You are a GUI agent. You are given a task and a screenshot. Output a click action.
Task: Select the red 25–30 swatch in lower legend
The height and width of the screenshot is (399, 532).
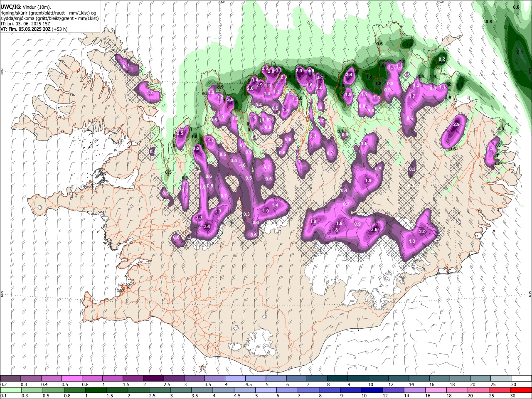tap(500, 390)
